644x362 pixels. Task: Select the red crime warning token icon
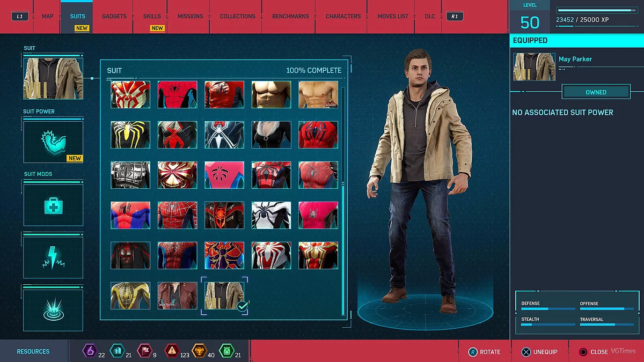pyautogui.click(x=172, y=351)
